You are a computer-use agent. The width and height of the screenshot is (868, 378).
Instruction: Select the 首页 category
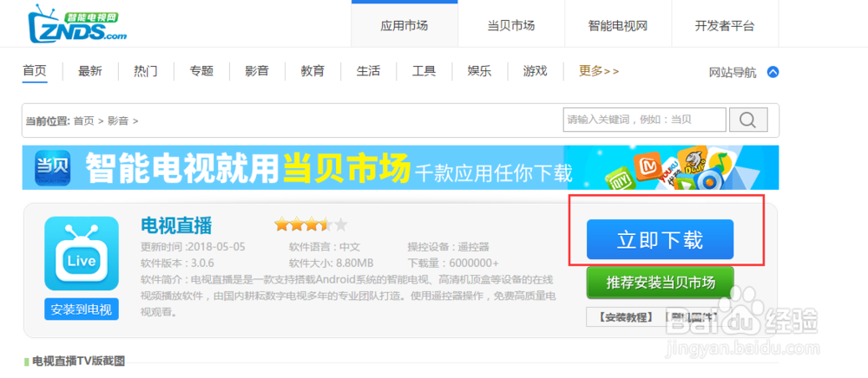[35, 71]
